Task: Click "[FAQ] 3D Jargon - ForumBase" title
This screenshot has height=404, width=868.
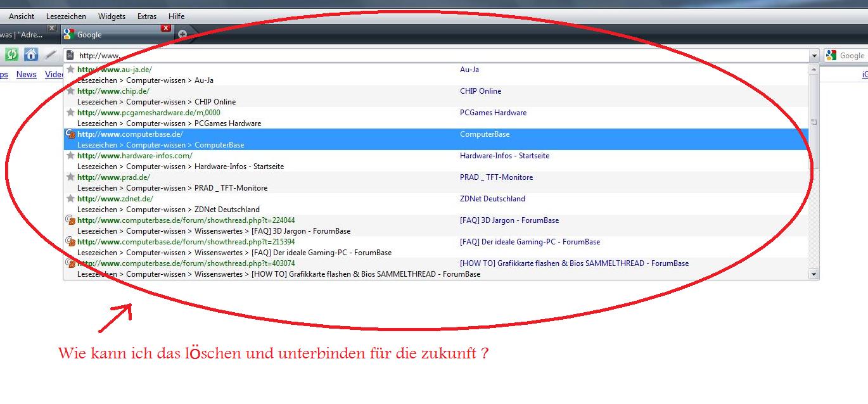Action: coord(509,220)
